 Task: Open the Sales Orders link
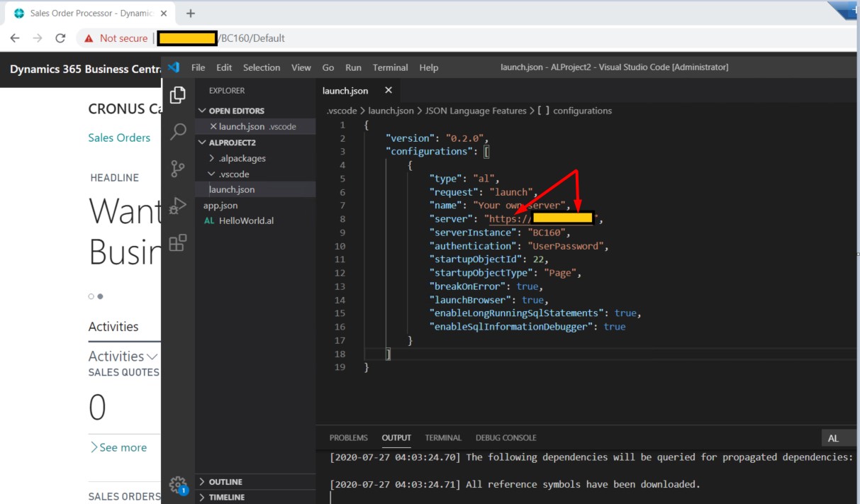click(119, 138)
